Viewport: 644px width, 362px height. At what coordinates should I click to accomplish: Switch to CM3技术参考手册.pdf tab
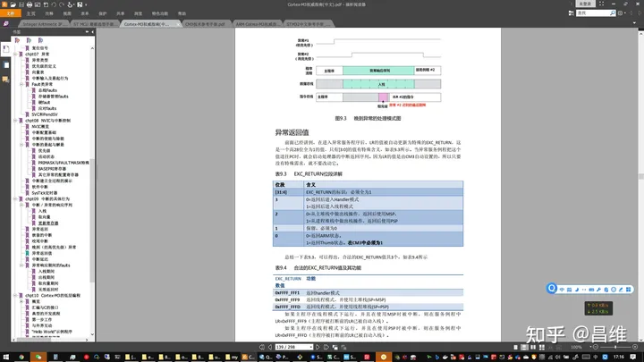coord(206,24)
